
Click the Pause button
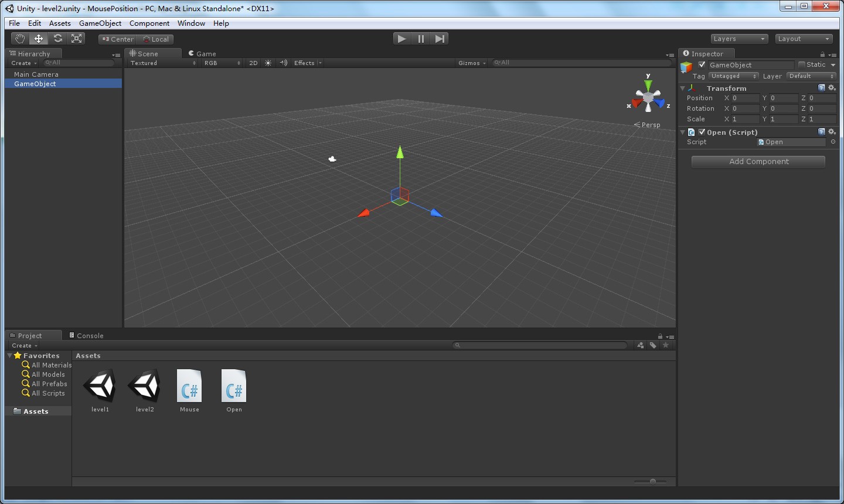[421, 38]
